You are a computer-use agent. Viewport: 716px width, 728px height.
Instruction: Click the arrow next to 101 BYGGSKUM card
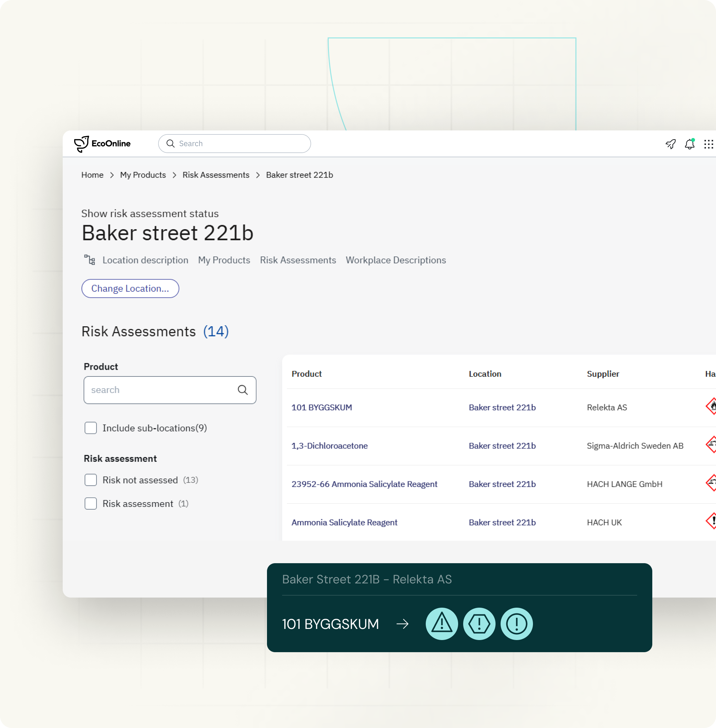(x=402, y=624)
